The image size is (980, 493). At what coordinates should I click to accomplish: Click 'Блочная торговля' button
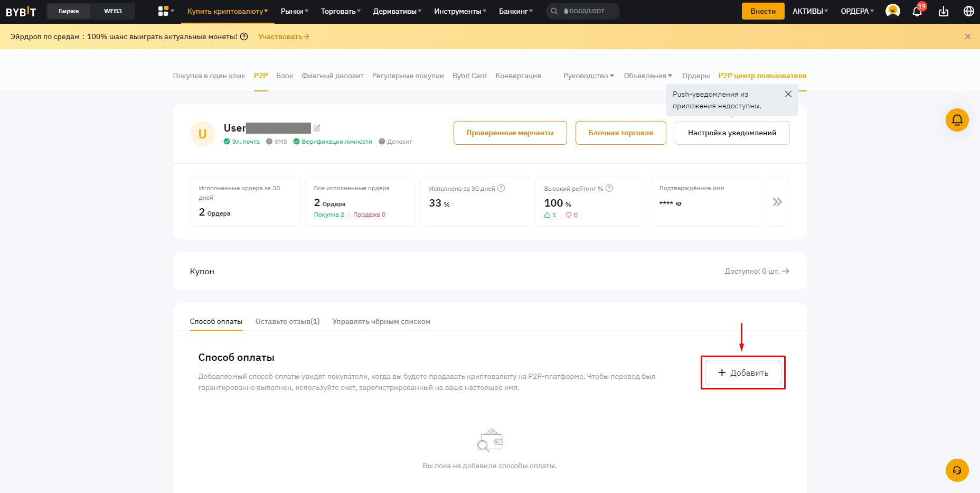click(621, 133)
